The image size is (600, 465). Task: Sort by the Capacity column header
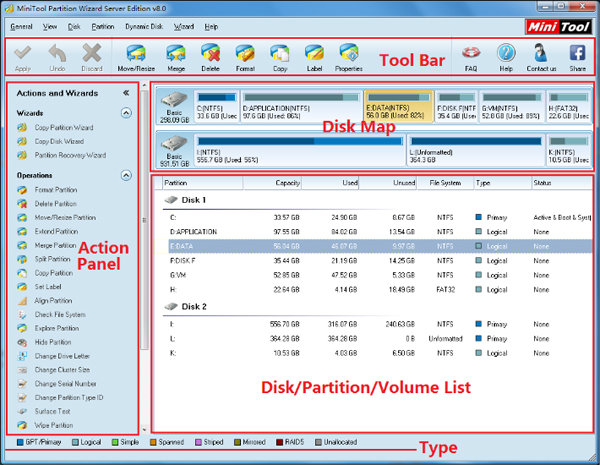point(272,183)
